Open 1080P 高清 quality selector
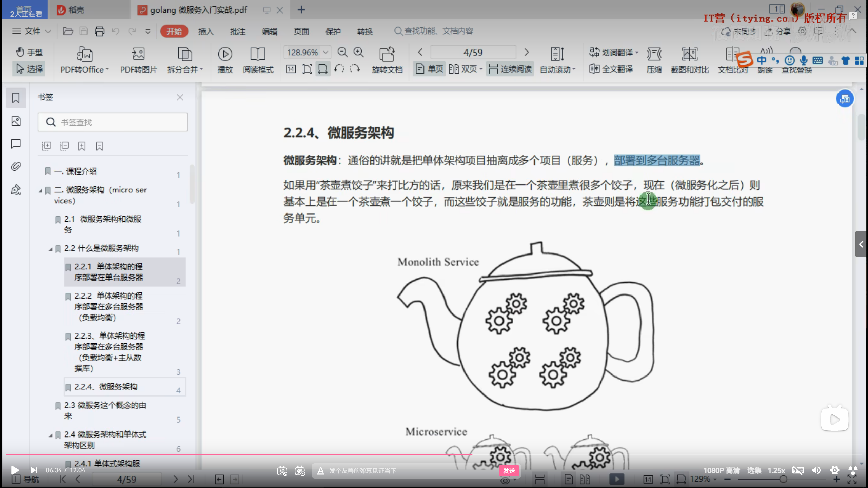The image size is (868, 488). click(x=722, y=470)
